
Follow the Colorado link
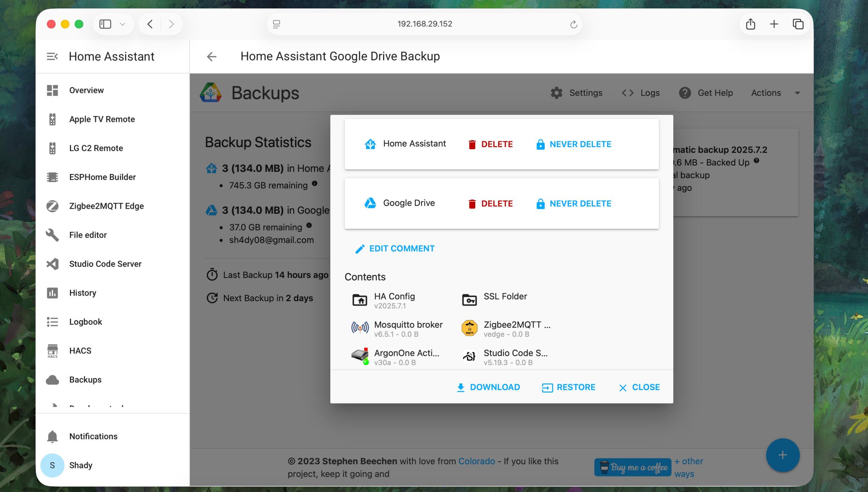click(x=477, y=461)
